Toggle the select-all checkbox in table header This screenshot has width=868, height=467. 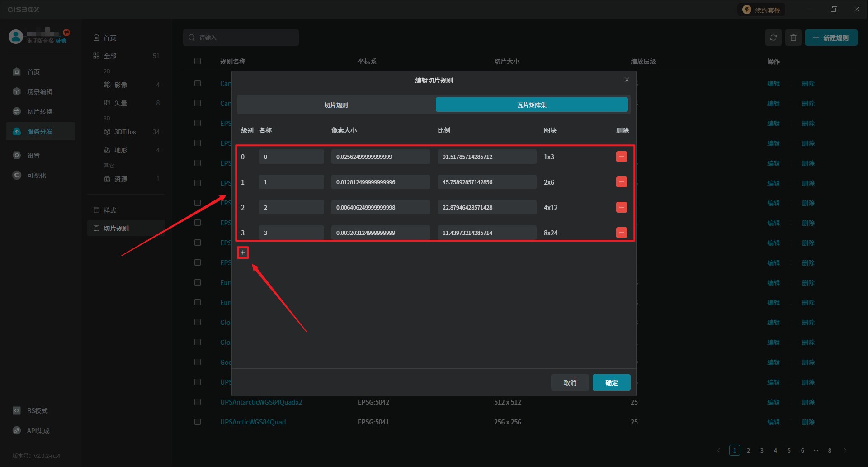tap(198, 61)
